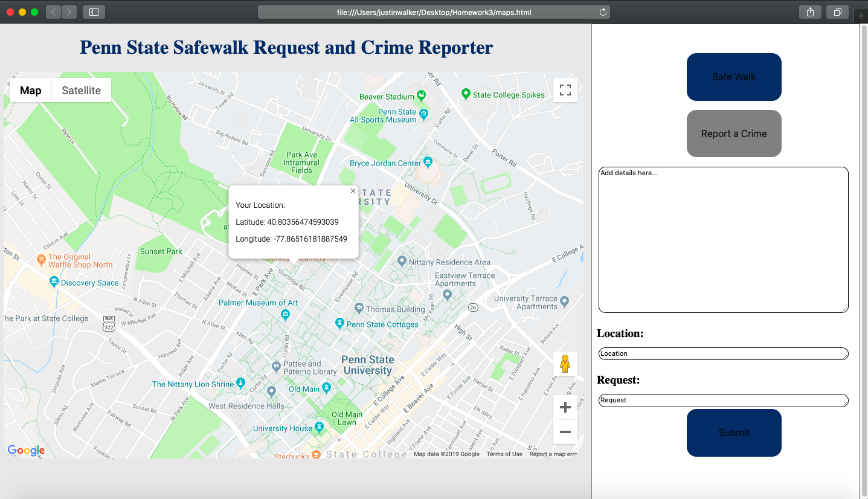Click the Penn State Cottages marker icon

point(340,323)
